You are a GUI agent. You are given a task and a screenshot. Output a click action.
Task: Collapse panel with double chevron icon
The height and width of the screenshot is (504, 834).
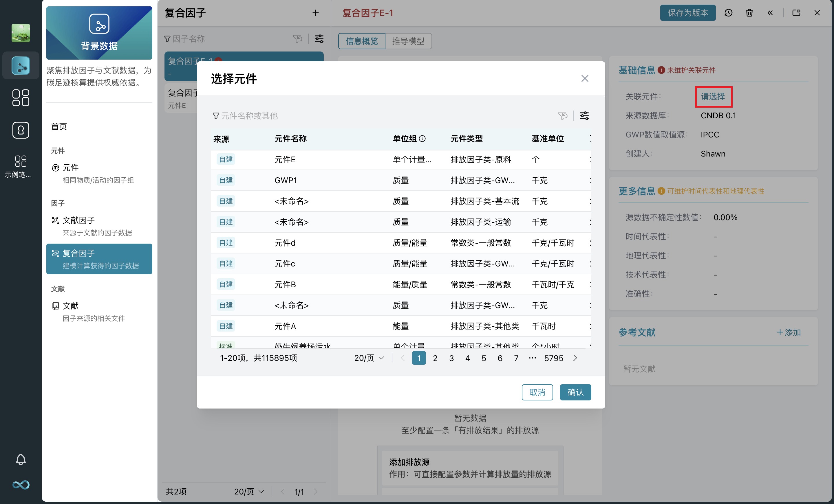pyautogui.click(x=770, y=13)
